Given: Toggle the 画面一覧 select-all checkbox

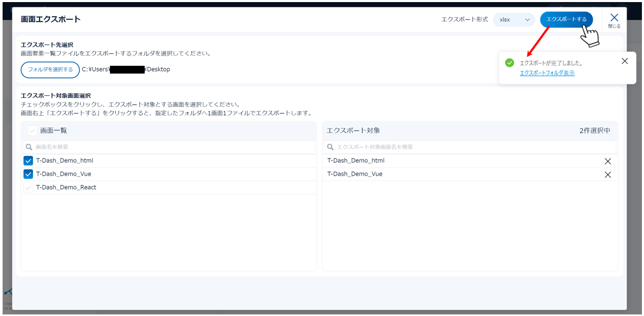Looking at the screenshot, I should (x=32, y=131).
